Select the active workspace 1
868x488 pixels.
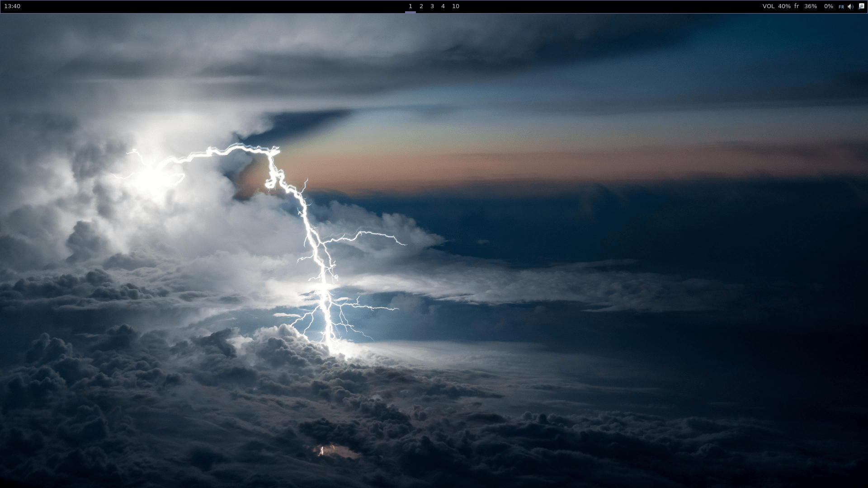410,6
